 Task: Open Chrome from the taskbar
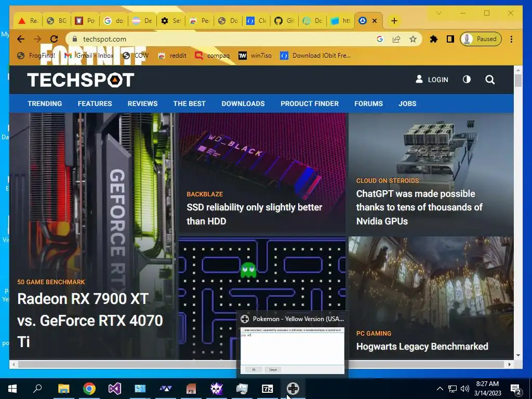[89, 389]
